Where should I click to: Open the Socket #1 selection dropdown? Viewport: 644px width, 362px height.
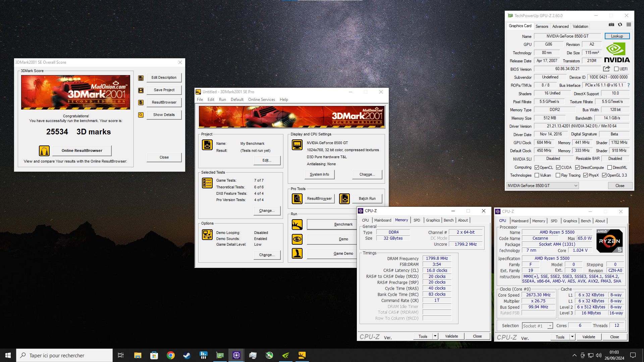(550, 326)
